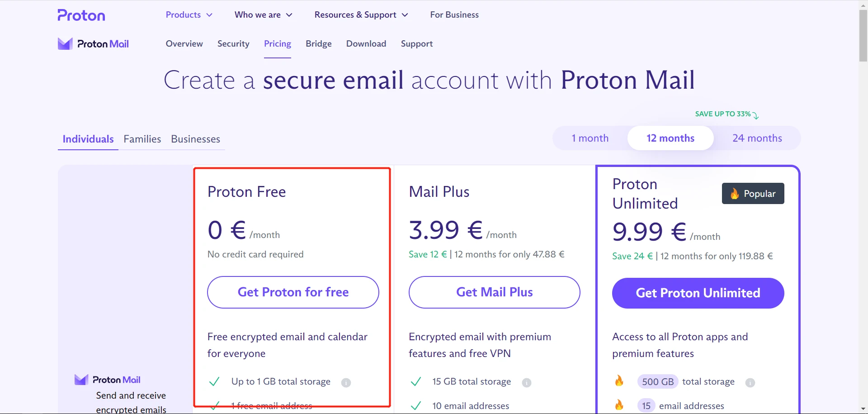This screenshot has width=868, height=414.
Task: Click the Proton Mail icon in feature sidebar
Action: (81, 380)
